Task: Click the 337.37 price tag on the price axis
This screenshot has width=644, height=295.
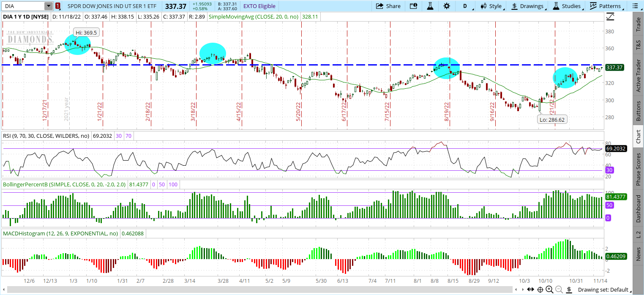Action: click(614, 67)
